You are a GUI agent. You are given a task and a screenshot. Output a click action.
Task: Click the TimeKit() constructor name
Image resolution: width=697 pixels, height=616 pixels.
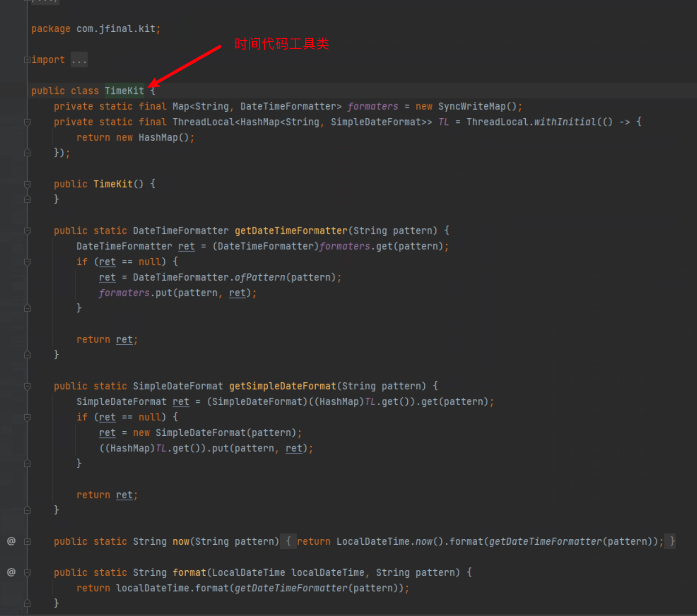113,184
